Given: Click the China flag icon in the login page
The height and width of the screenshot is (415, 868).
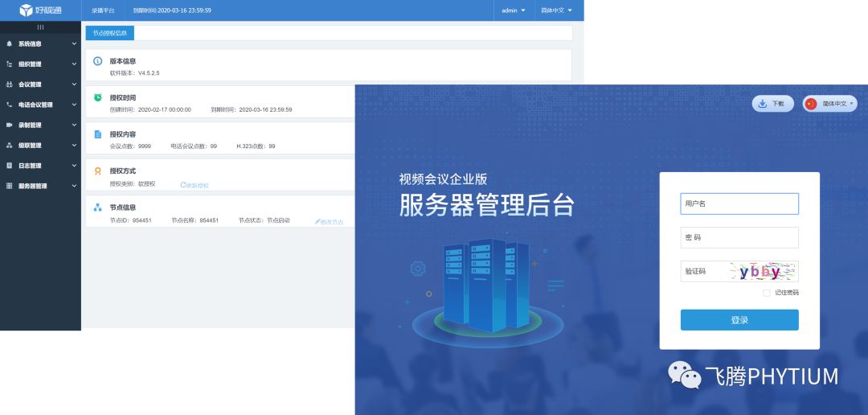Looking at the screenshot, I should (x=811, y=104).
